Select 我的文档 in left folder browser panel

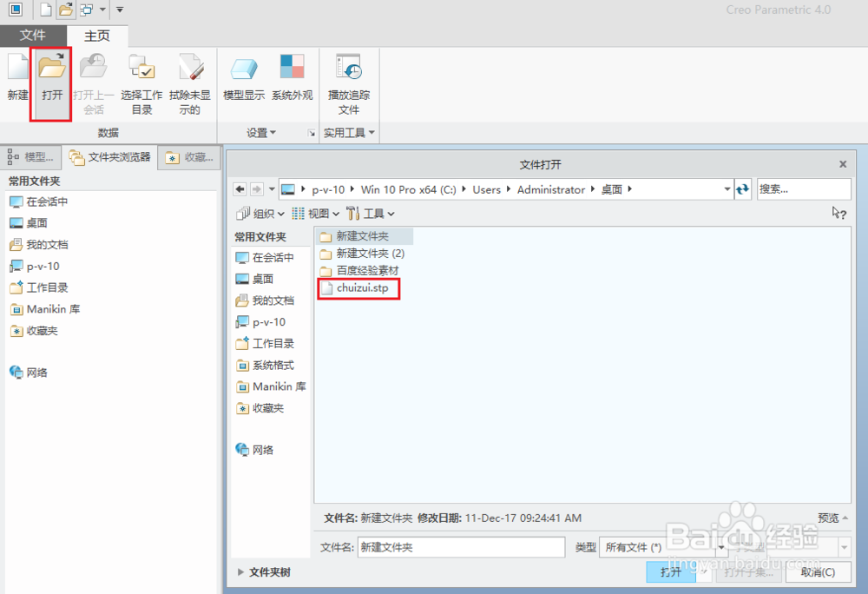pos(39,245)
